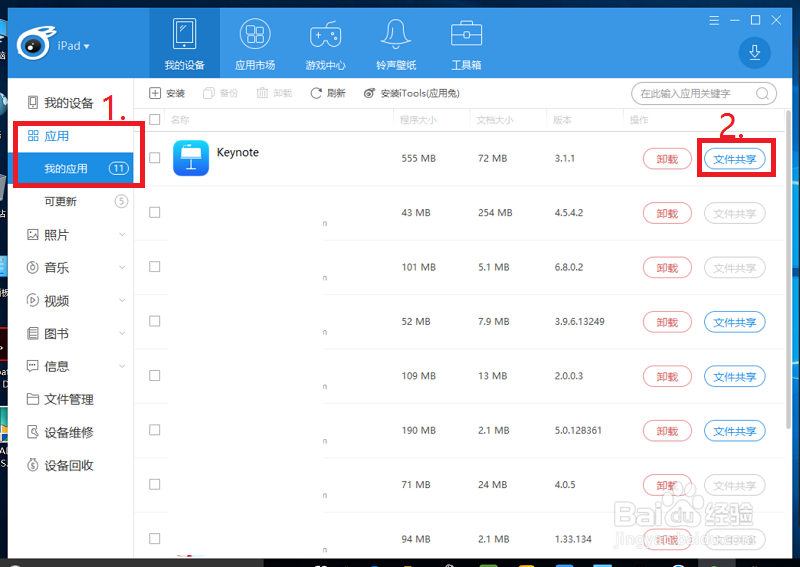Click 卸载 for version 3.9.6.13249 app
This screenshot has width=800, height=567.
coord(667,323)
